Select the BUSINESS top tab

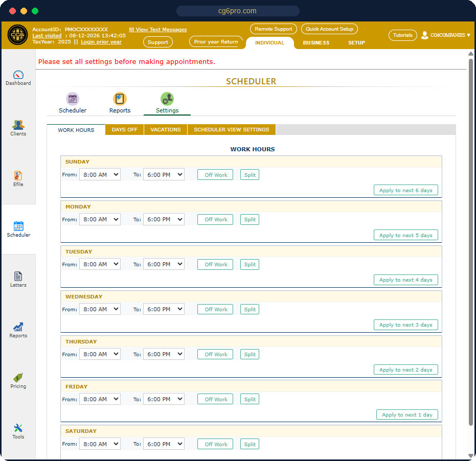coord(316,43)
